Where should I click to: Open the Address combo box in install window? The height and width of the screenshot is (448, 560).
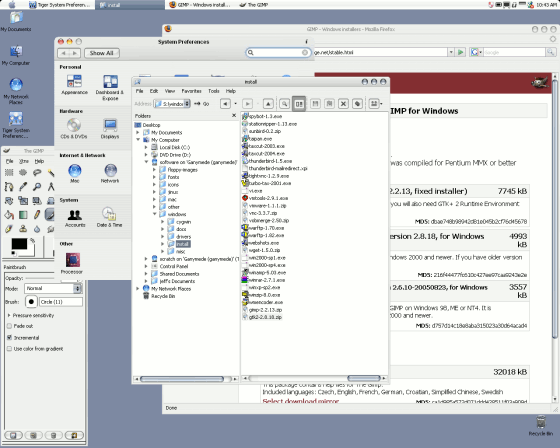click(172, 104)
